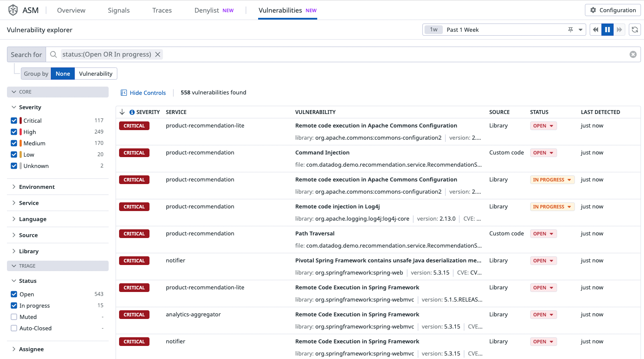This screenshot has height=359, width=644.
Task: Clear the search bar with the X icon
Action: (633, 54)
